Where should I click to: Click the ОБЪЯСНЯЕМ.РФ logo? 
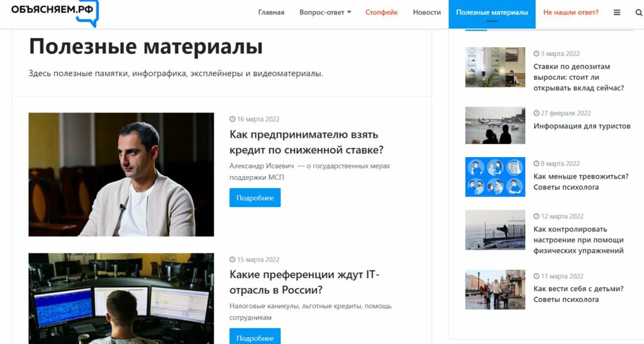click(x=55, y=13)
